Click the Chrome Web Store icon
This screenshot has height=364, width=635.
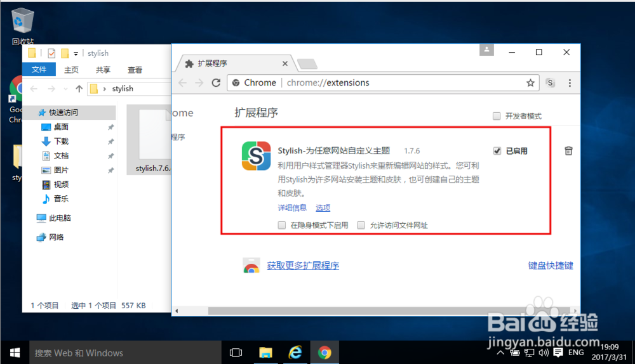(251, 265)
